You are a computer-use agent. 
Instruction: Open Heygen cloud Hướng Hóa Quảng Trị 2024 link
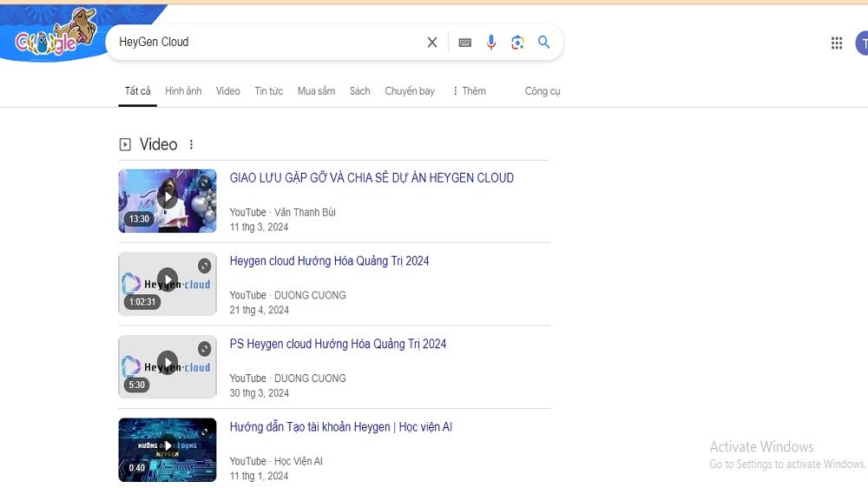pyautogui.click(x=329, y=260)
